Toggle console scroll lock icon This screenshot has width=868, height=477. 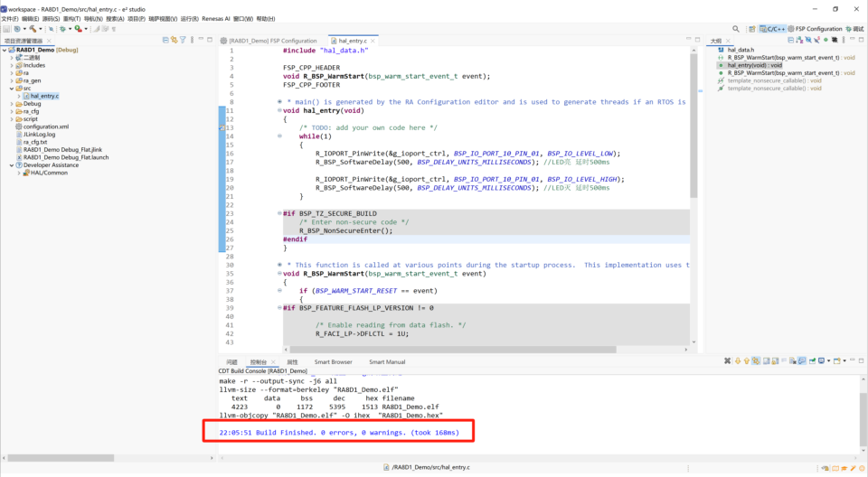coord(775,360)
